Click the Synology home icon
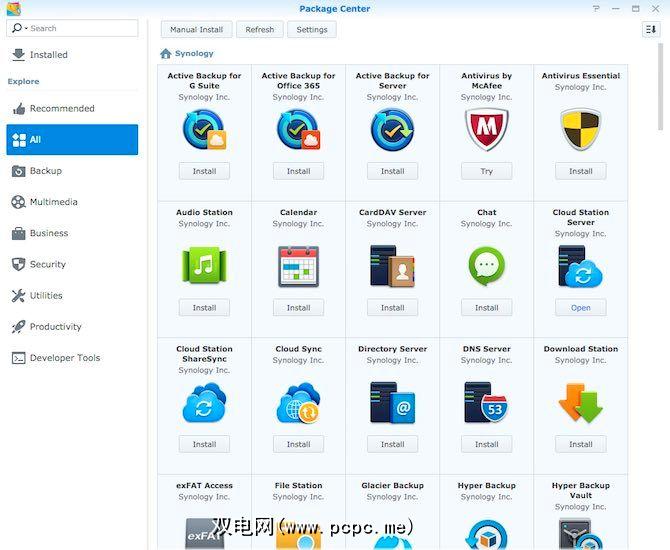670x550 pixels. point(166,53)
